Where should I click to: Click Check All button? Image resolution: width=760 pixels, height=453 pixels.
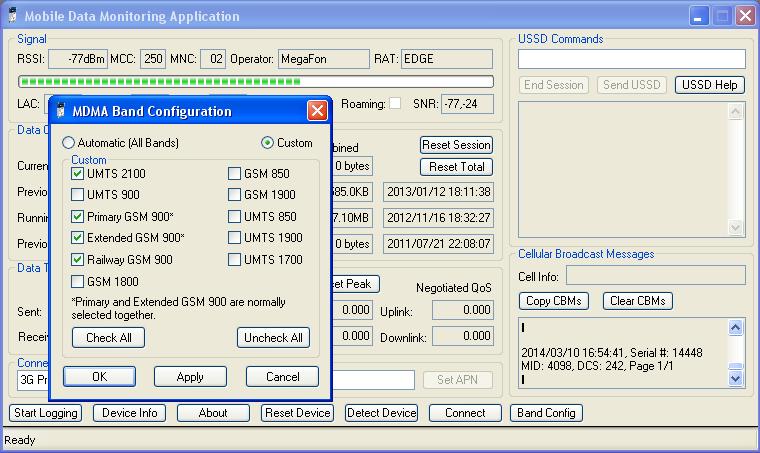click(109, 338)
